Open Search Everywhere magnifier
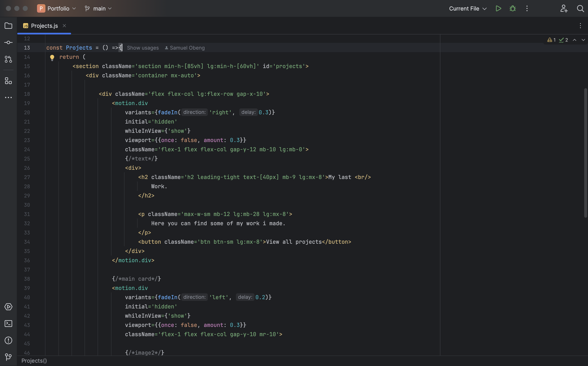Screen dimensions: 588x366 pyautogui.click(x=580, y=8)
